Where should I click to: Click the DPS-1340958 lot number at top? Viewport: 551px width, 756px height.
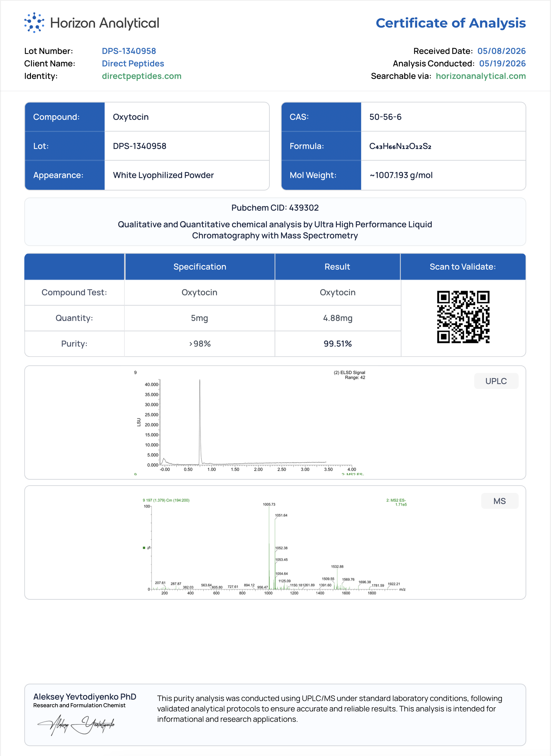coord(129,51)
